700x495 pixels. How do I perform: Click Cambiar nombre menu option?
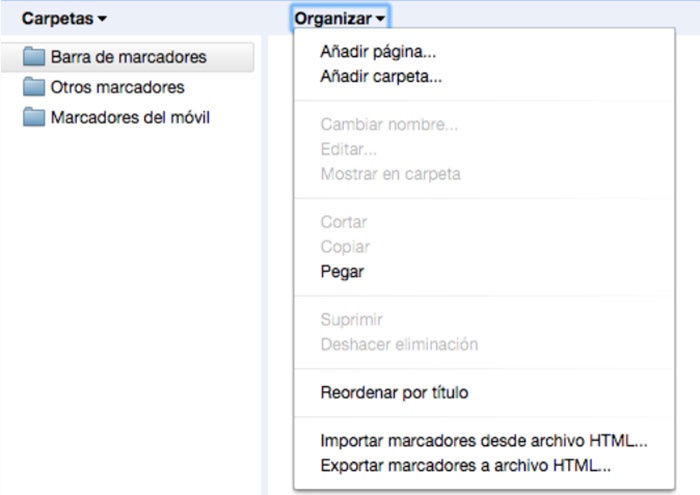tap(389, 125)
